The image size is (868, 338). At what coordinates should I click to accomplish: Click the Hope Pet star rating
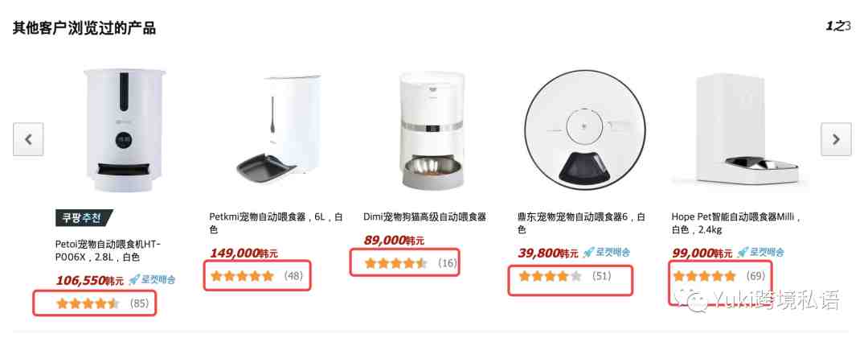point(704,276)
